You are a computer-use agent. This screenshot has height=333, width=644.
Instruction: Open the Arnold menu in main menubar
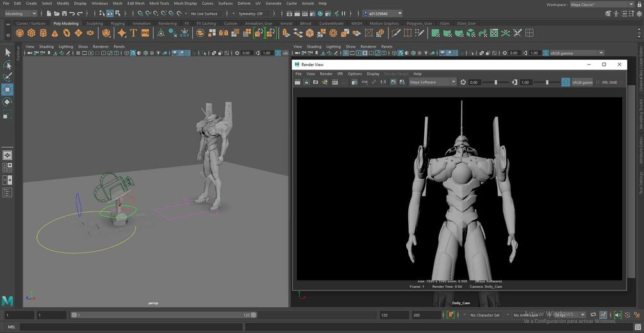(x=308, y=3)
